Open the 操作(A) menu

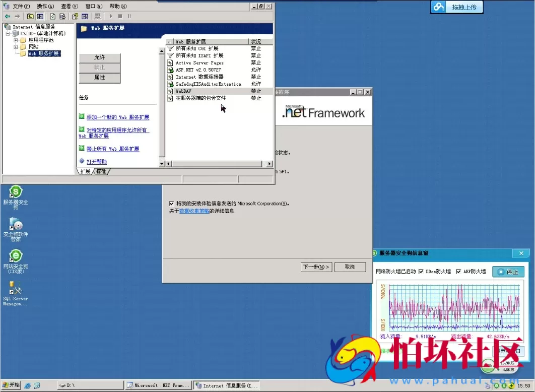[45, 6]
